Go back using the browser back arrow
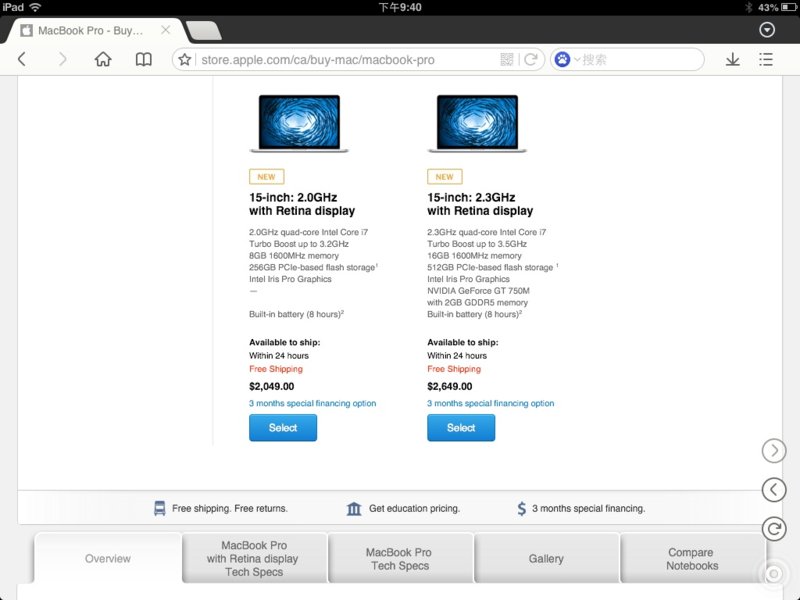This screenshot has height=600, width=800. click(22, 60)
